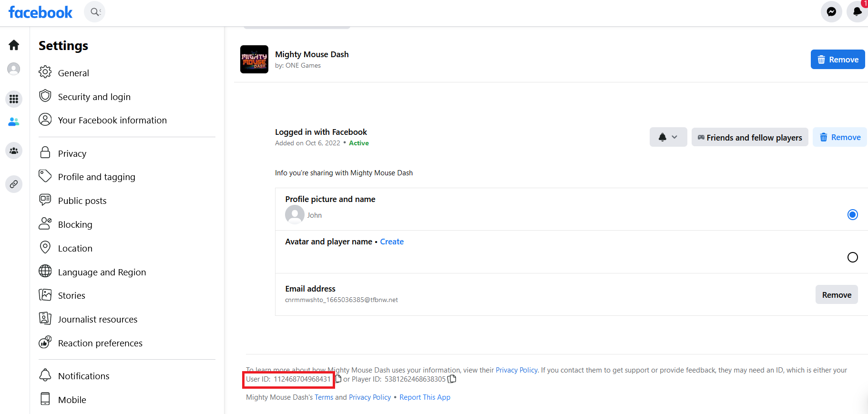Image resolution: width=868 pixels, height=414 pixels.
Task: Open the Report This App link
Action: click(424, 397)
